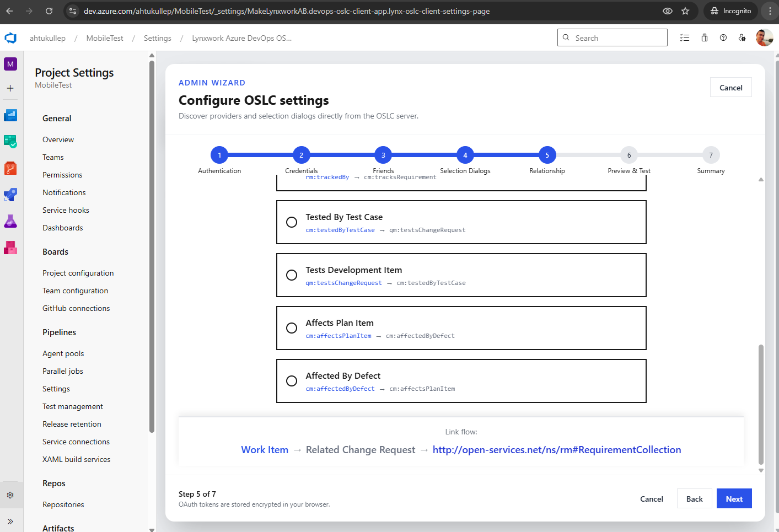Open Teams settings
779x532 pixels.
pos(53,157)
